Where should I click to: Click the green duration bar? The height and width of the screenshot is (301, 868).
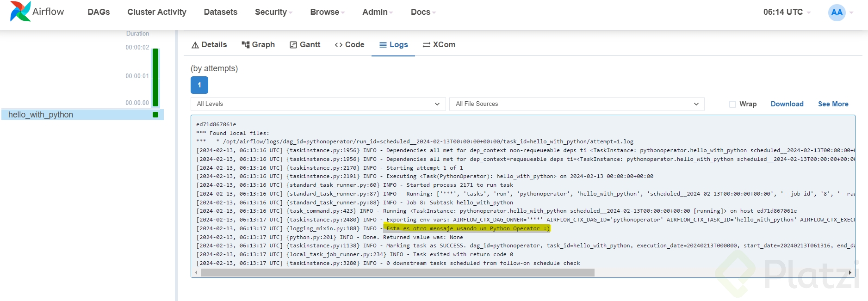[x=155, y=77]
